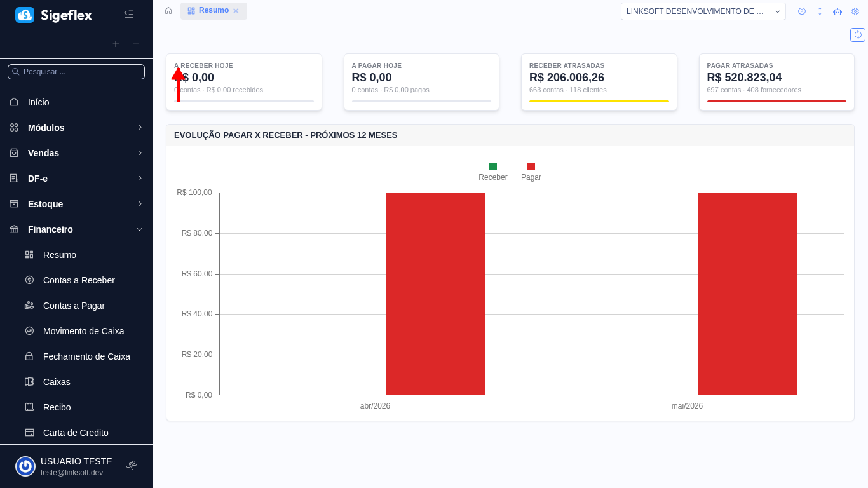Open the settings gear icon
The width and height of the screenshot is (868, 488).
pyautogui.click(x=855, y=11)
